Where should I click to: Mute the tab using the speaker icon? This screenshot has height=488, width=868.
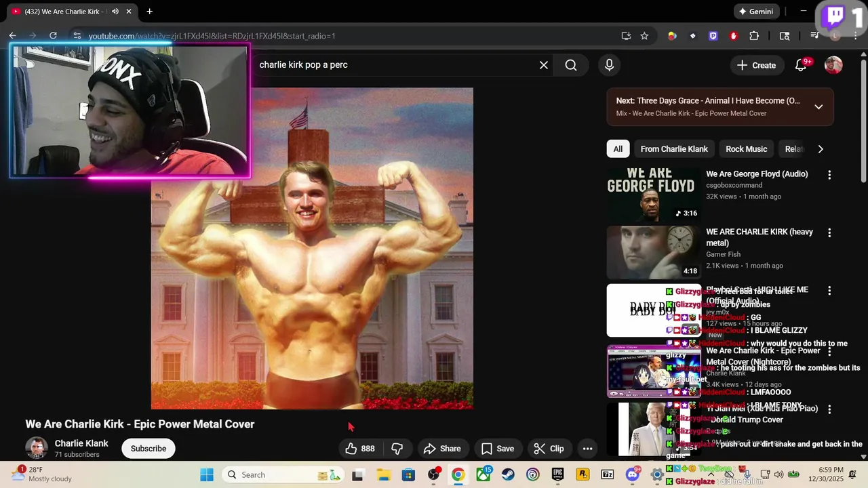(x=115, y=12)
